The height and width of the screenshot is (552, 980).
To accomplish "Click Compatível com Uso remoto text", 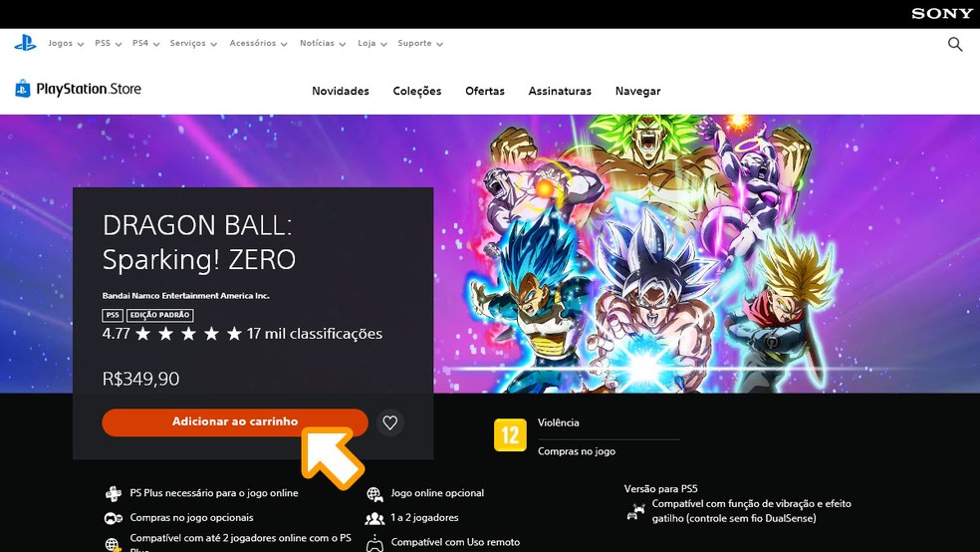I will click(x=455, y=542).
